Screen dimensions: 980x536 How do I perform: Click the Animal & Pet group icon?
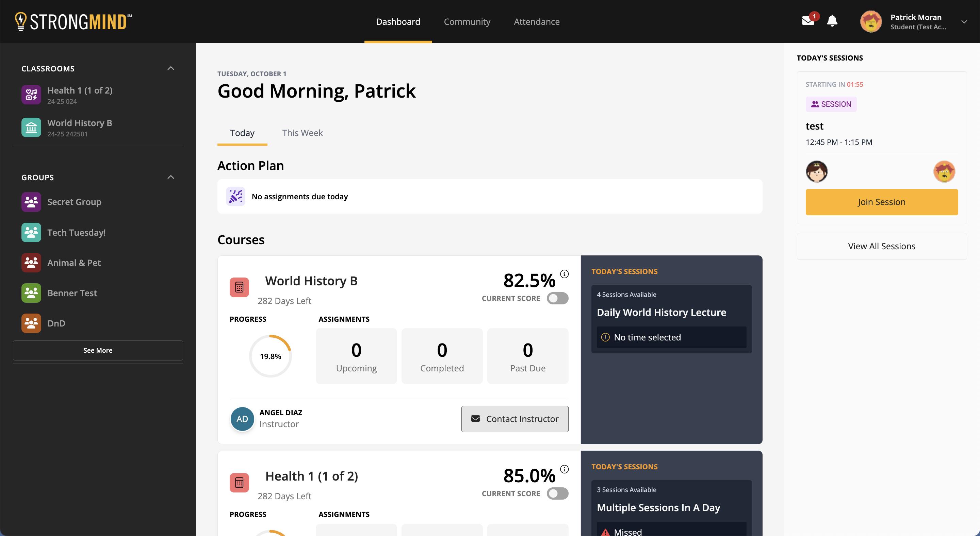[31, 263]
